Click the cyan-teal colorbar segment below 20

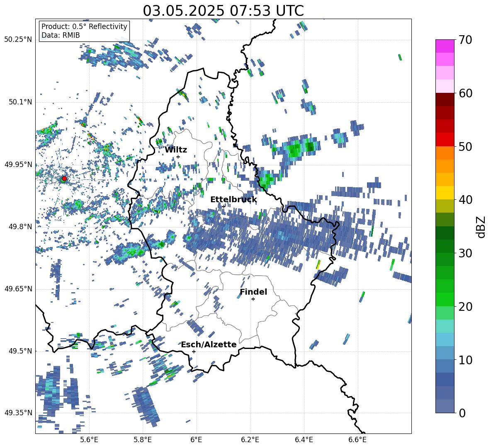445,326
